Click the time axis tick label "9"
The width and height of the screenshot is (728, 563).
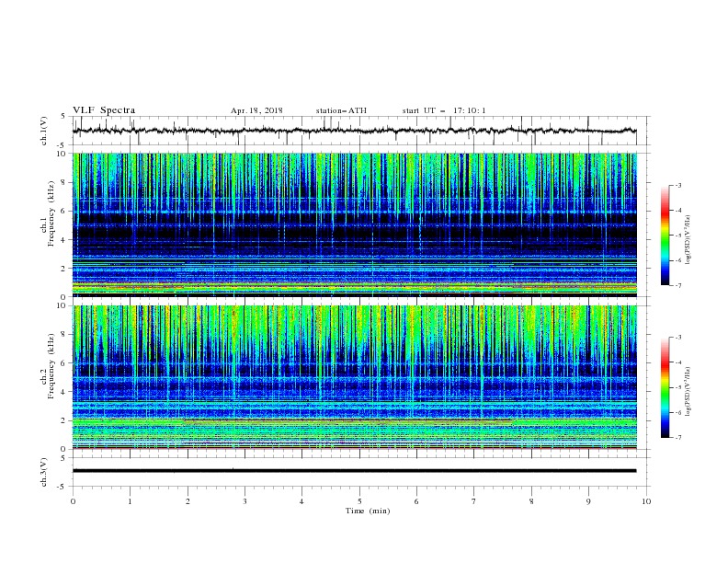(x=588, y=501)
